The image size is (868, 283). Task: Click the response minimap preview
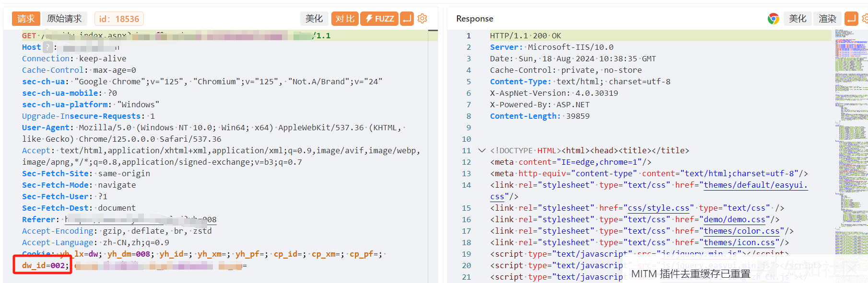[x=851, y=144]
